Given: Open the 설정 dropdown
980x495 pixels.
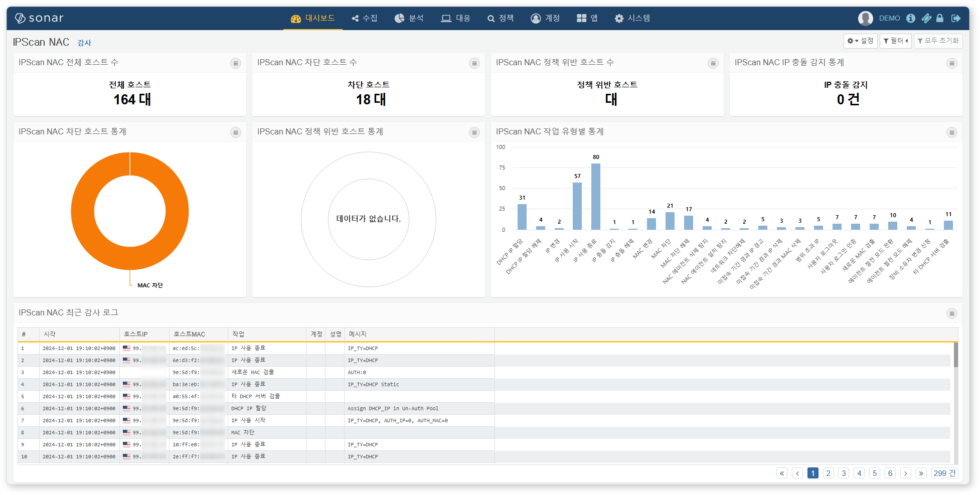Looking at the screenshot, I should click(x=861, y=41).
